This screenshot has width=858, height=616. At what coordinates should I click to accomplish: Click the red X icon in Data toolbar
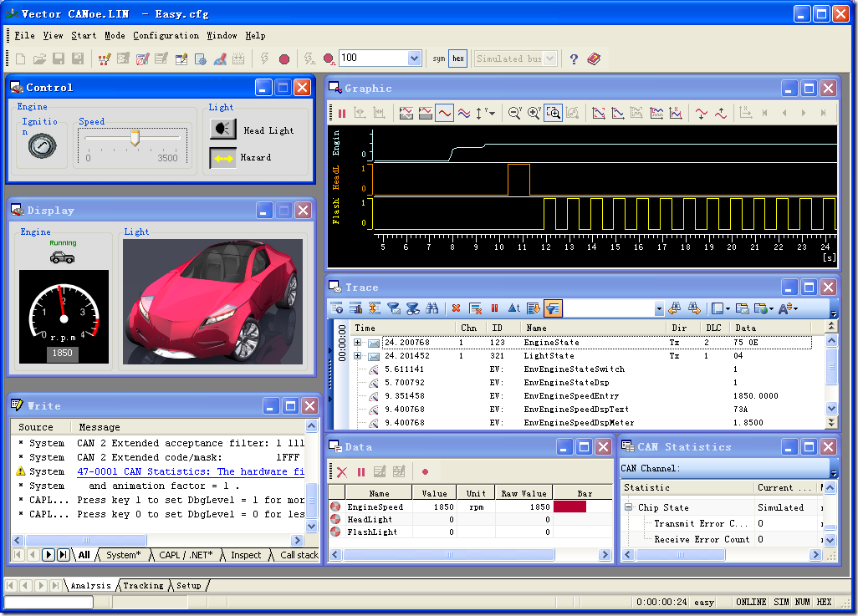pos(341,472)
